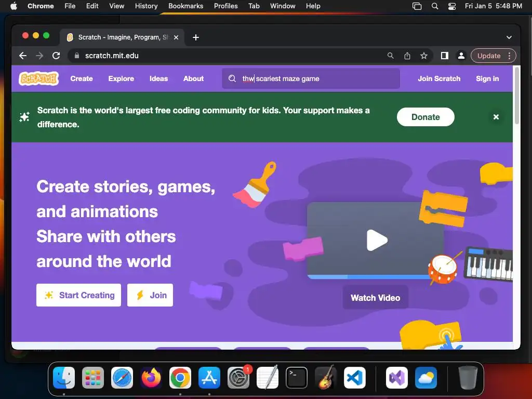This screenshot has width=532, height=399.
Task: Click Create in Scratch navigation
Action: click(82, 78)
